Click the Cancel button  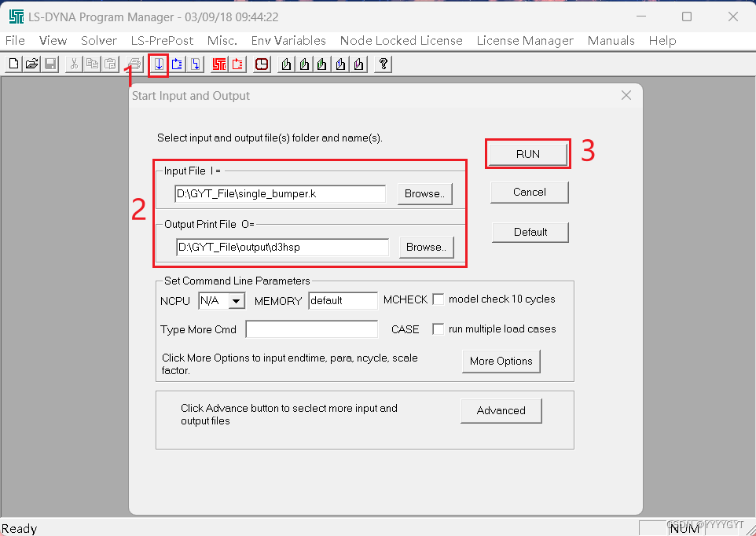pos(530,193)
